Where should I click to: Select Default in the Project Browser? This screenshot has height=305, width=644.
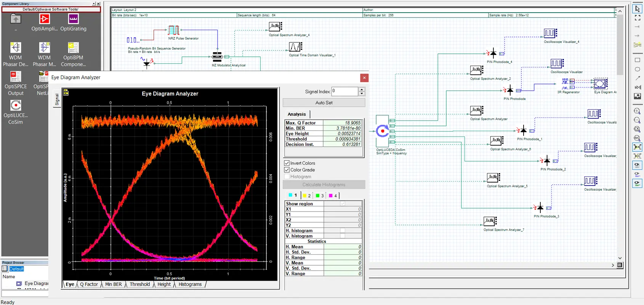(x=16, y=269)
